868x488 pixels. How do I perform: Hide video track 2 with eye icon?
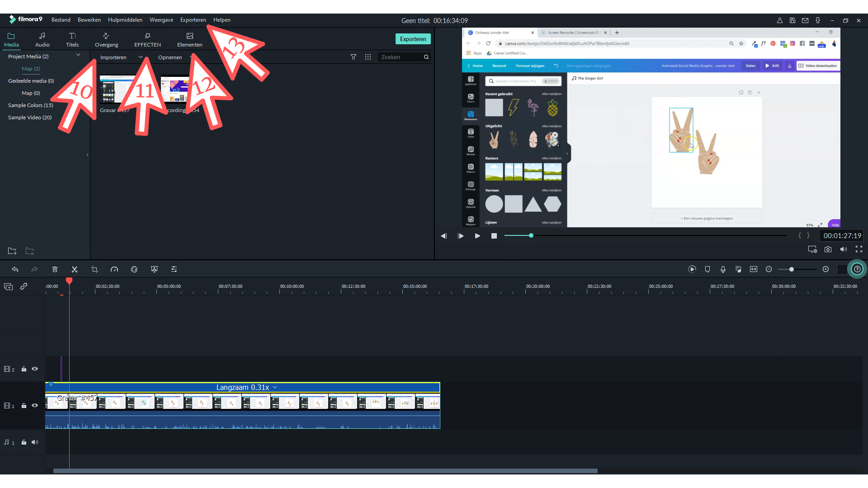click(35, 369)
